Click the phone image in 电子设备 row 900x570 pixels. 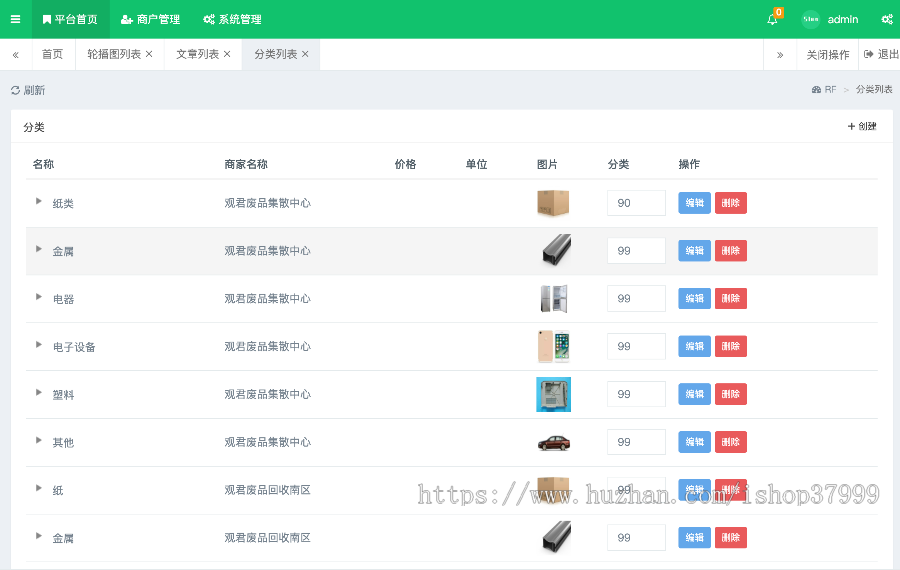(553, 346)
